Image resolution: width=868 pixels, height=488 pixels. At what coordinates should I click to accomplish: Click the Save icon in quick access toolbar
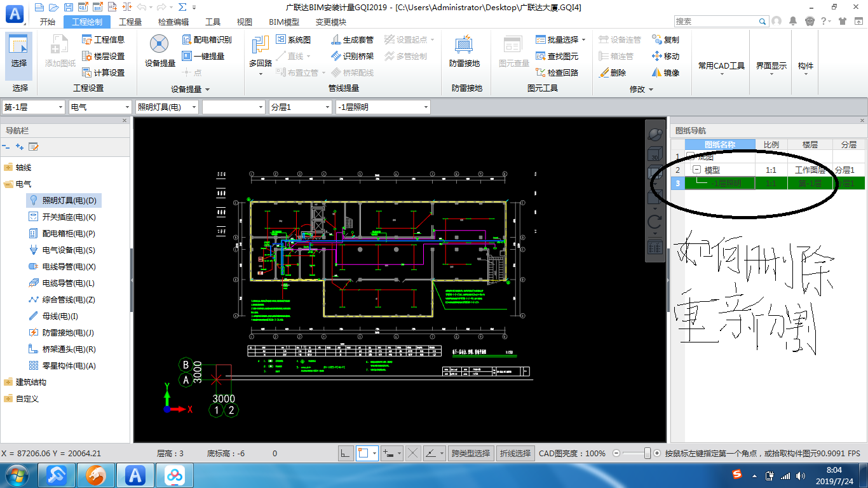[67, 7]
